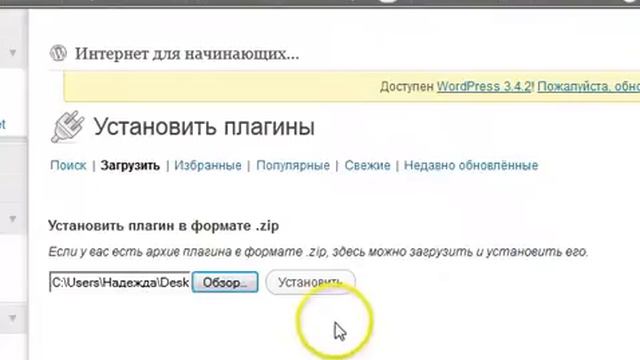Open the Популярные tab

pos(293,165)
